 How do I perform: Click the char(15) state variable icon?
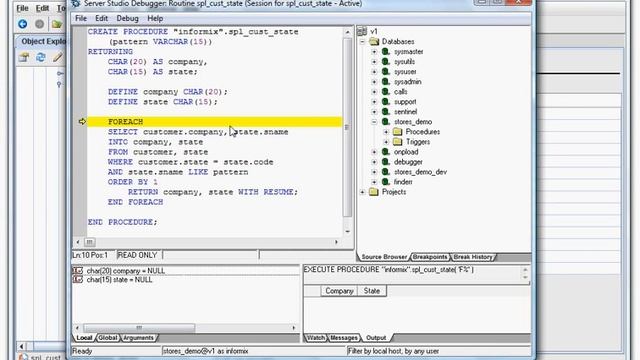[x=78, y=280]
